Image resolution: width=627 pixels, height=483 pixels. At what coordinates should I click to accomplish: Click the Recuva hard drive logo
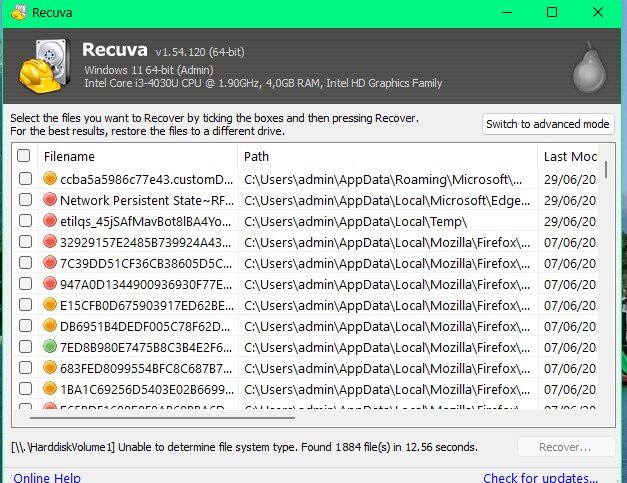pos(44,66)
